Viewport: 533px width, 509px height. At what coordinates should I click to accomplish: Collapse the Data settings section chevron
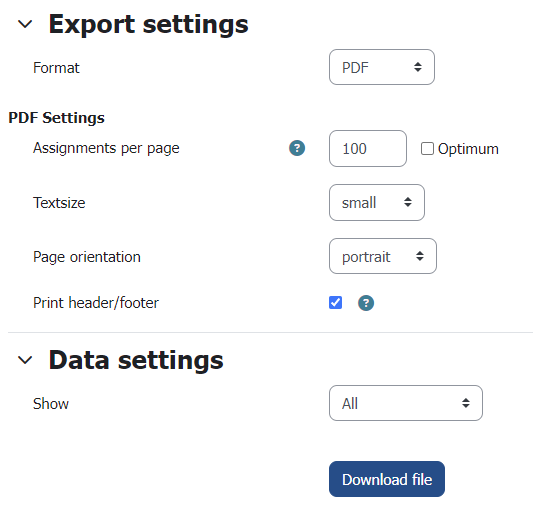click(x=25, y=360)
